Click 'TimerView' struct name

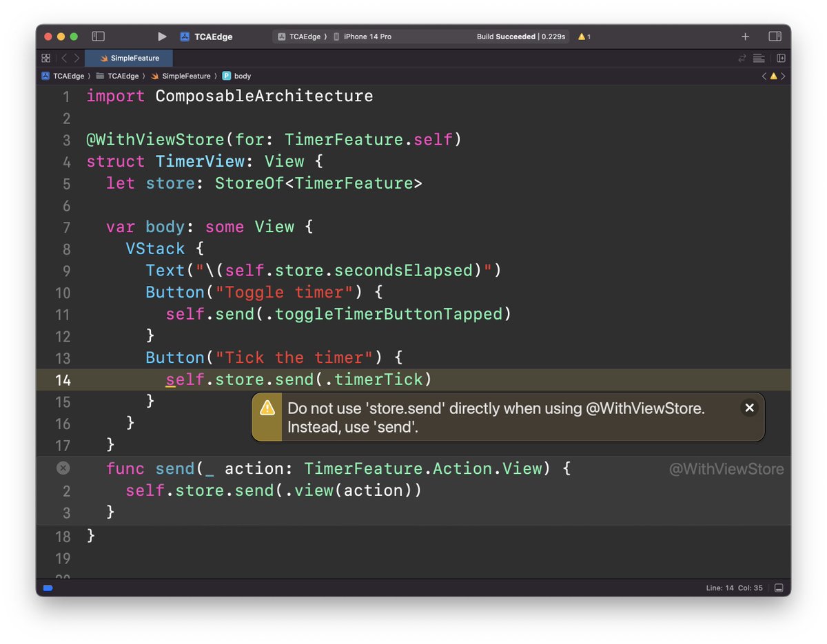click(200, 161)
